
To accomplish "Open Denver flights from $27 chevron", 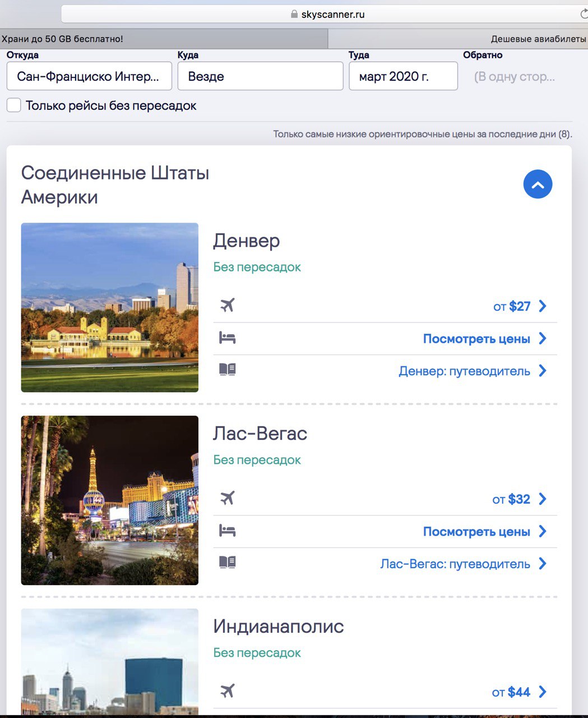I will point(543,306).
